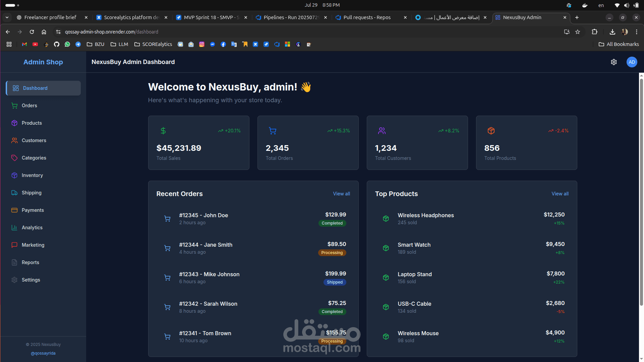Click the -2.4% trend on Total Products
Screen dimensions: 644x362
(x=559, y=131)
